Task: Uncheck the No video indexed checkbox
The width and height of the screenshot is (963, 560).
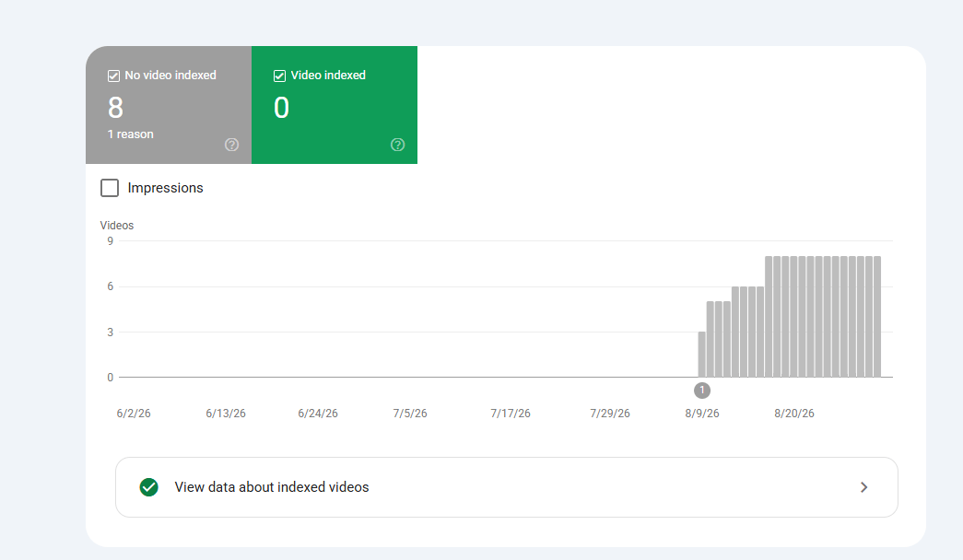Action: (x=113, y=76)
